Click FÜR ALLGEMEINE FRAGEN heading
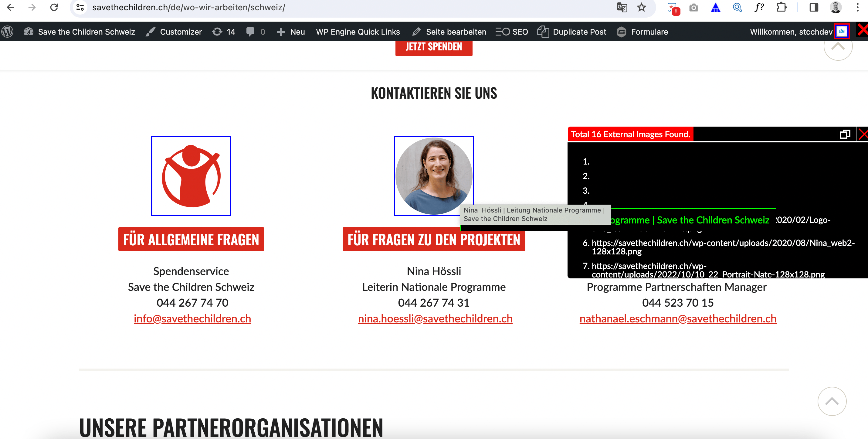 [191, 239]
